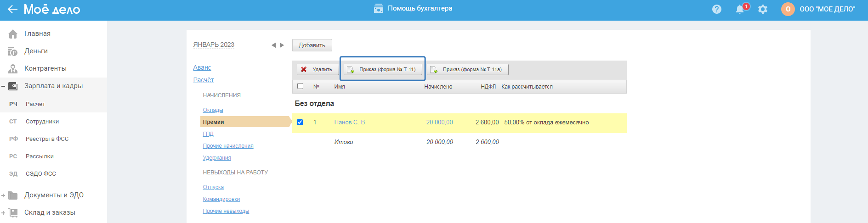Click the Добавить button

312,45
